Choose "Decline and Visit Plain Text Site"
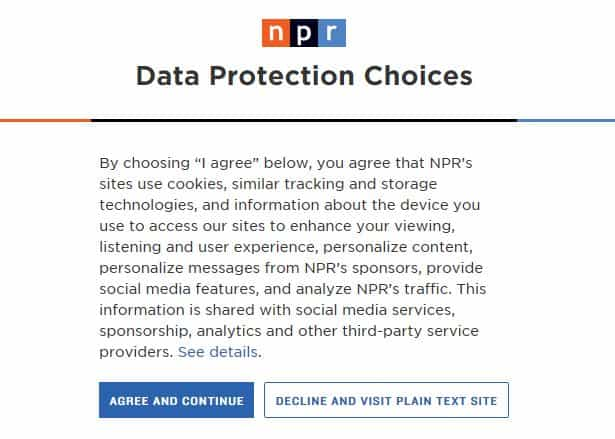The width and height of the screenshot is (615, 439). click(x=386, y=401)
